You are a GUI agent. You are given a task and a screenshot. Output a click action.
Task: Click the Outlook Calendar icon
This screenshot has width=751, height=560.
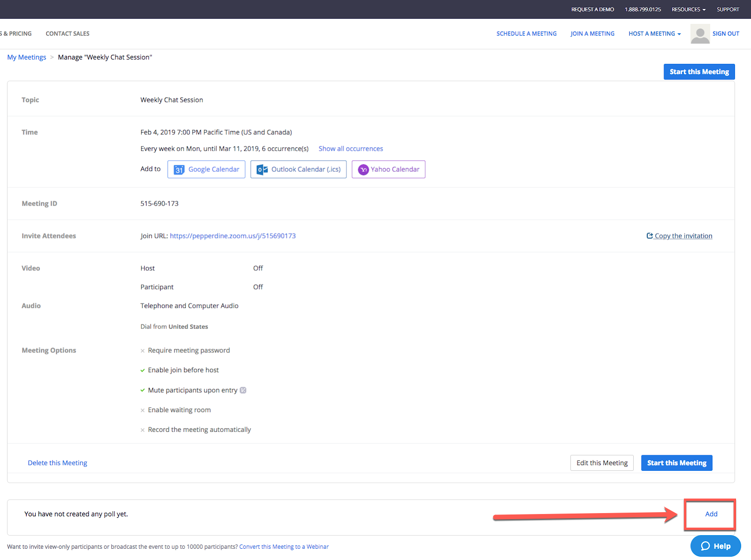262,169
